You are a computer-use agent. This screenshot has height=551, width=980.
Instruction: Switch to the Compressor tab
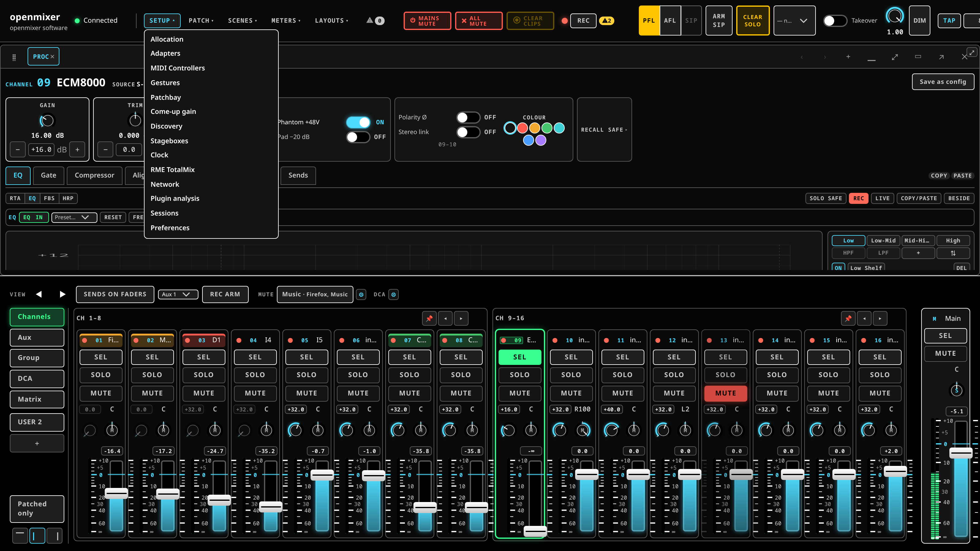point(94,175)
